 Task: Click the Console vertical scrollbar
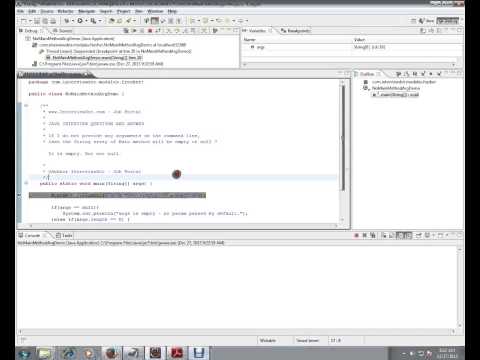click(x=460, y=287)
